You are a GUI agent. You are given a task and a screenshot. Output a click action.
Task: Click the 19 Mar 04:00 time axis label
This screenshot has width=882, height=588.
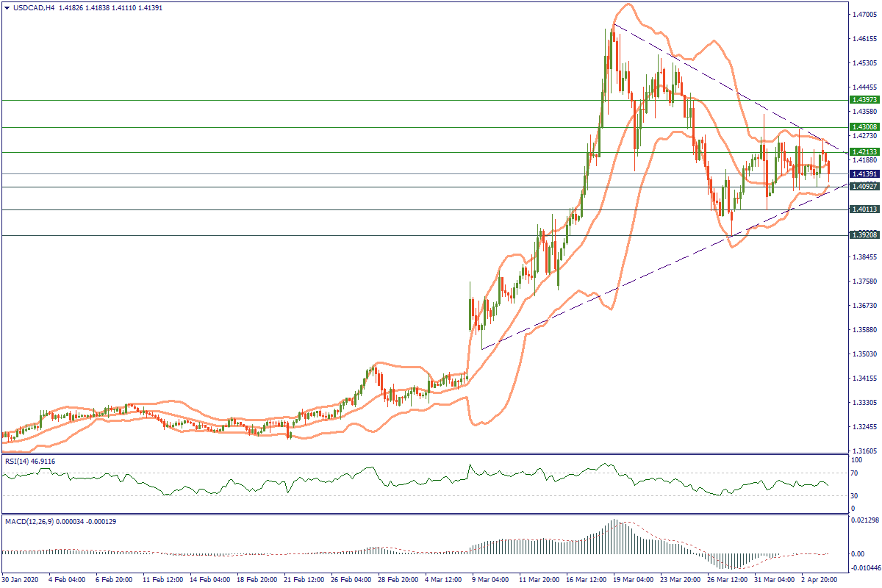633,580
